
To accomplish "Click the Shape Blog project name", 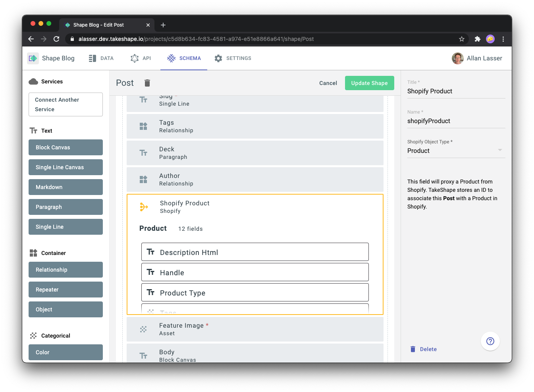I will (x=58, y=58).
